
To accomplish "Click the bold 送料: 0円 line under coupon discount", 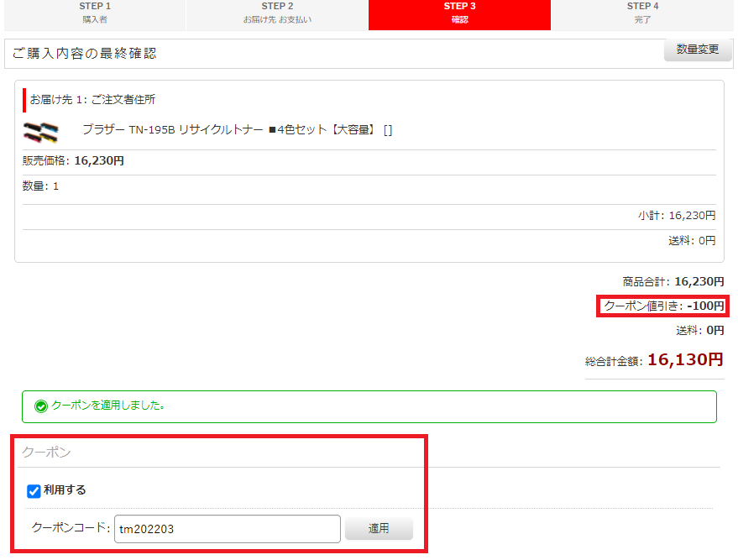I will click(x=700, y=331).
